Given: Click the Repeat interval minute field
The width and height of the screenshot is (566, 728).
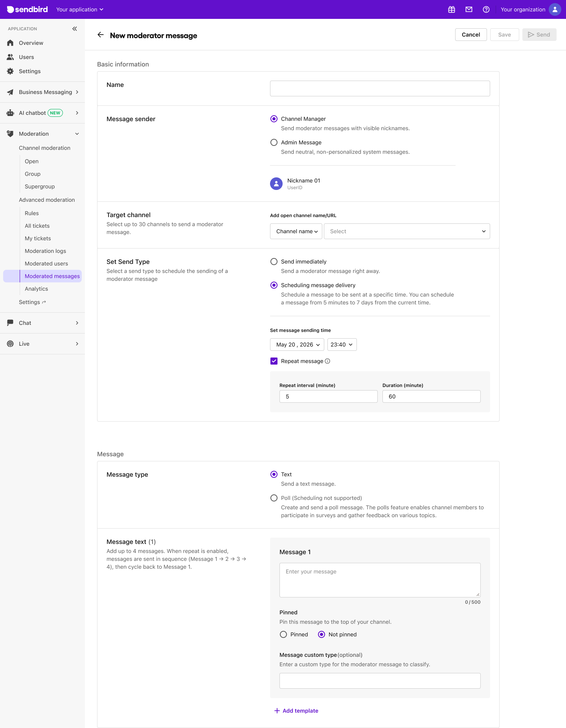Looking at the screenshot, I should (329, 396).
